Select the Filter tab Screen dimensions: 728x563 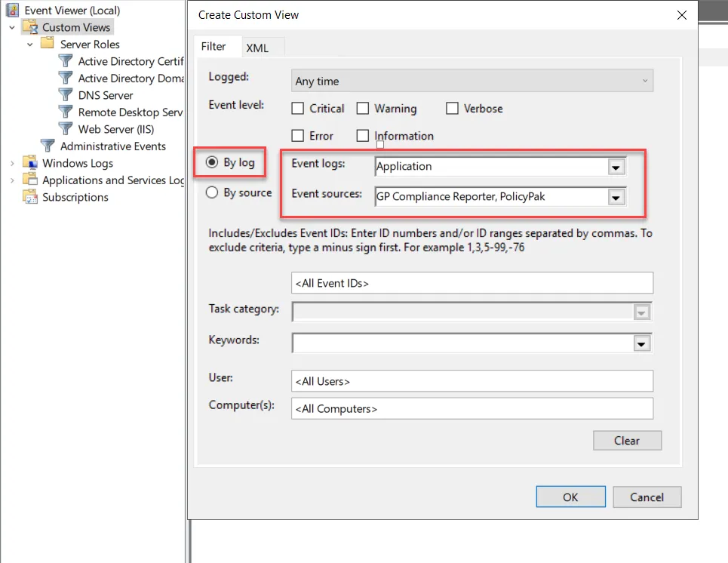pos(217,46)
